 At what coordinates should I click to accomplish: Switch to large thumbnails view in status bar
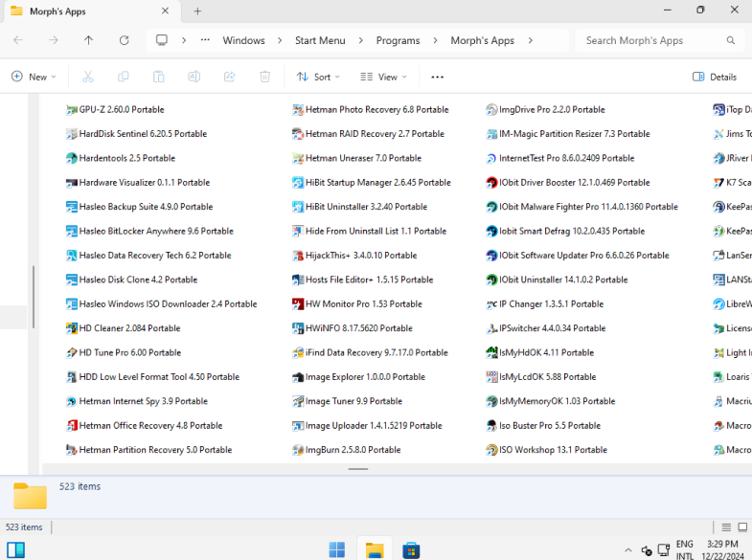pos(742,526)
